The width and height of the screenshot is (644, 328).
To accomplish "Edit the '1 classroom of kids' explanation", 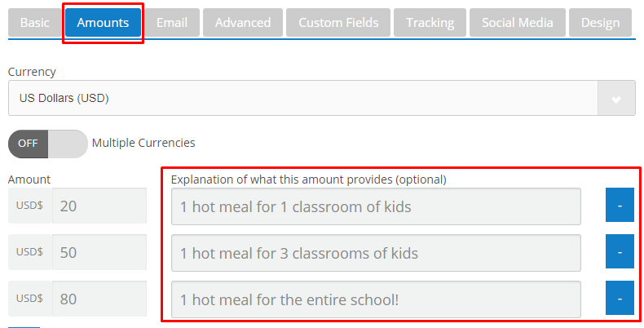I will [x=376, y=206].
